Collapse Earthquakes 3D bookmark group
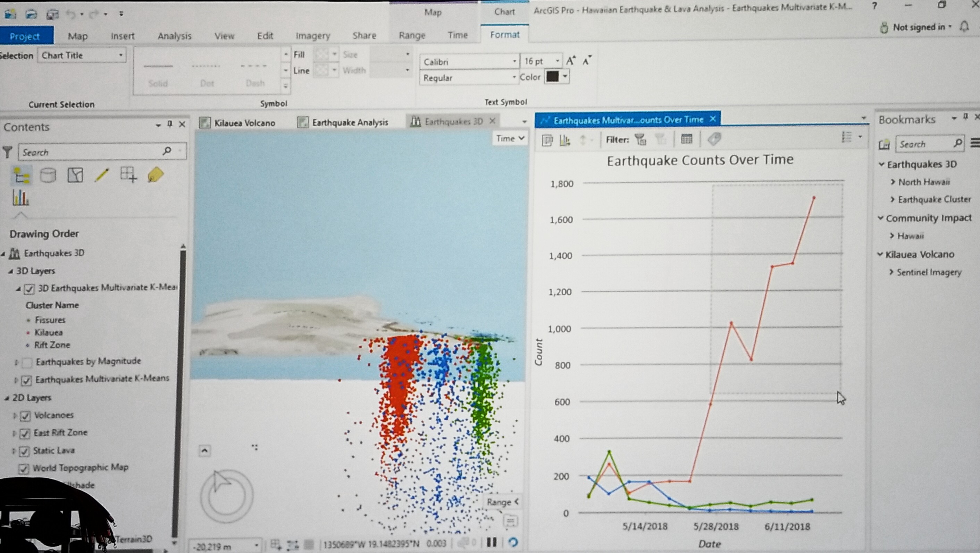Viewport: 980px width, 553px height. (x=881, y=164)
